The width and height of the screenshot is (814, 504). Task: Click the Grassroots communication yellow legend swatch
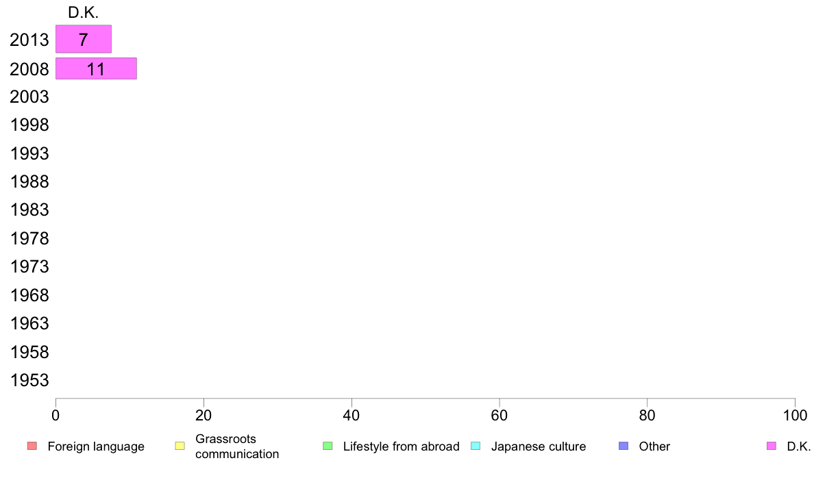180,446
